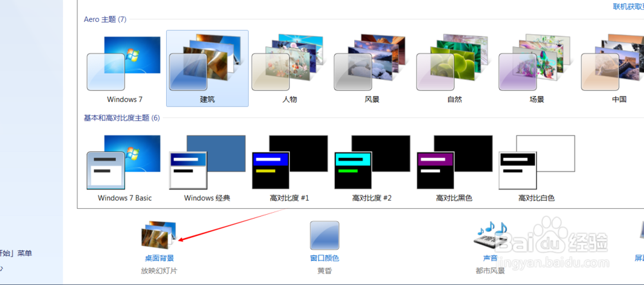Click the 自然 theme name label
This screenshot has width=644, height=285.
pos(454,99)
